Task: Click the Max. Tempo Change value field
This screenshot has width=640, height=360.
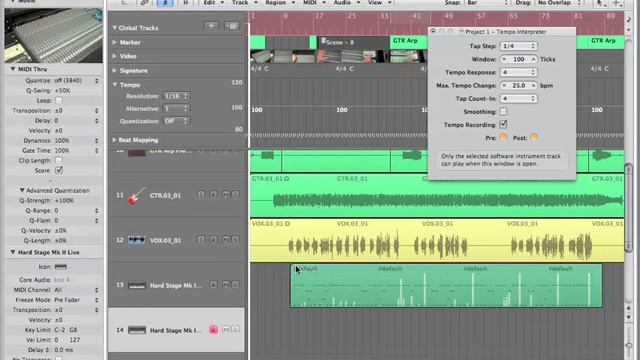Action: click(x=518, y=85)
